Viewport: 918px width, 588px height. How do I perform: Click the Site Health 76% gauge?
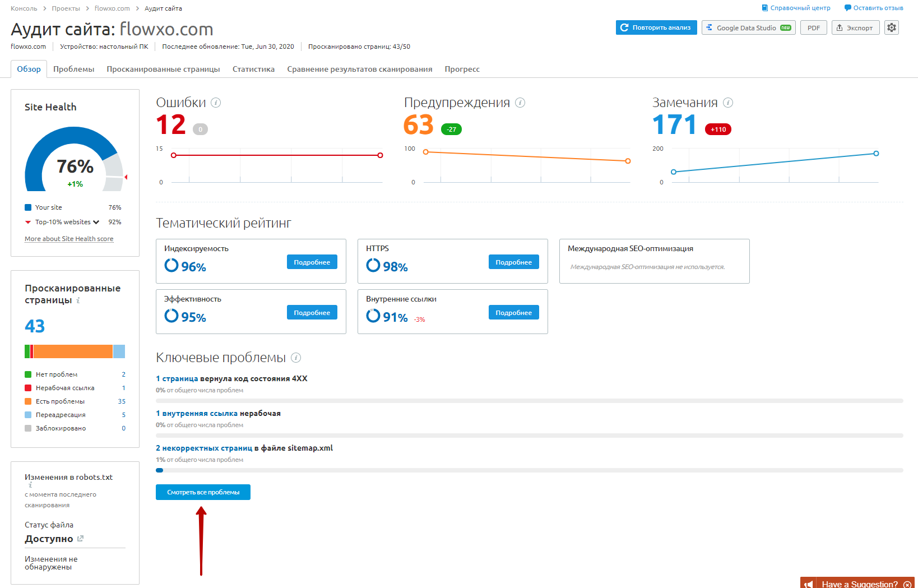pyautogui.click(x=74, y=160)
